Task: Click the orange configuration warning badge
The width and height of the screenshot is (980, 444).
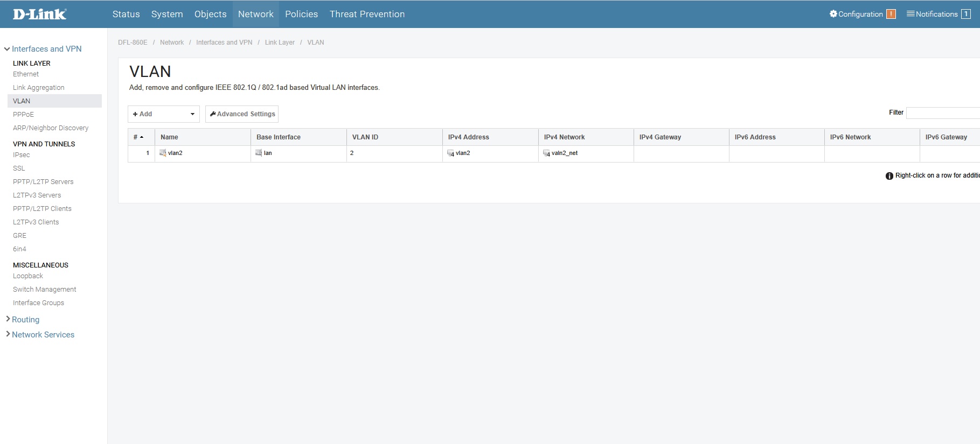Action: 891,14
